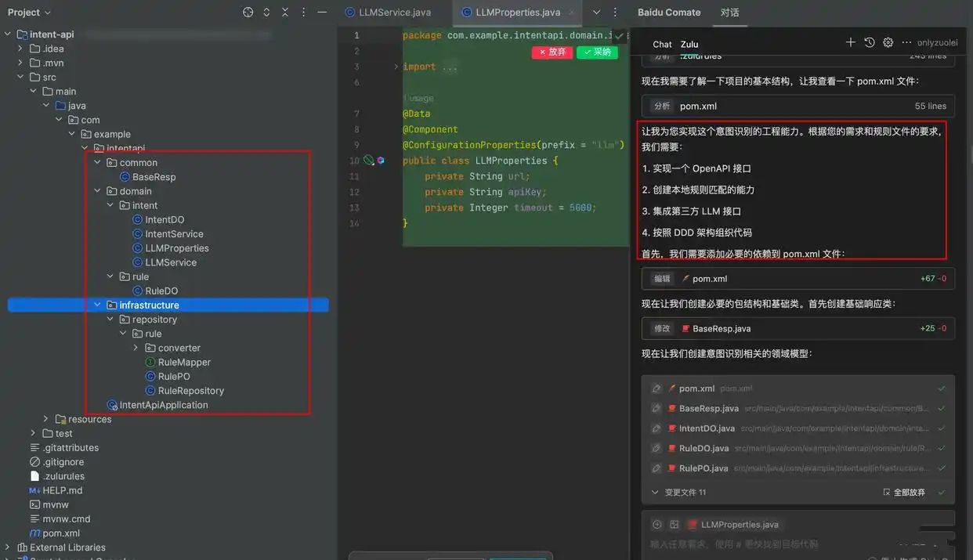Expand all nodes using Project toolbar icon
This screenshot has height=560, width=973.
point(266,13)
